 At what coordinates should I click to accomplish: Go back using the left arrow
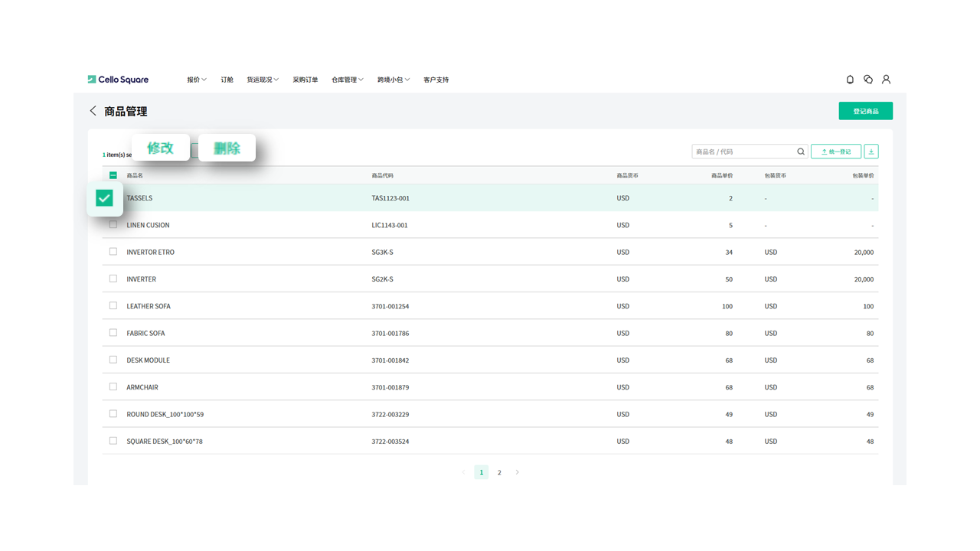(93, 111)
